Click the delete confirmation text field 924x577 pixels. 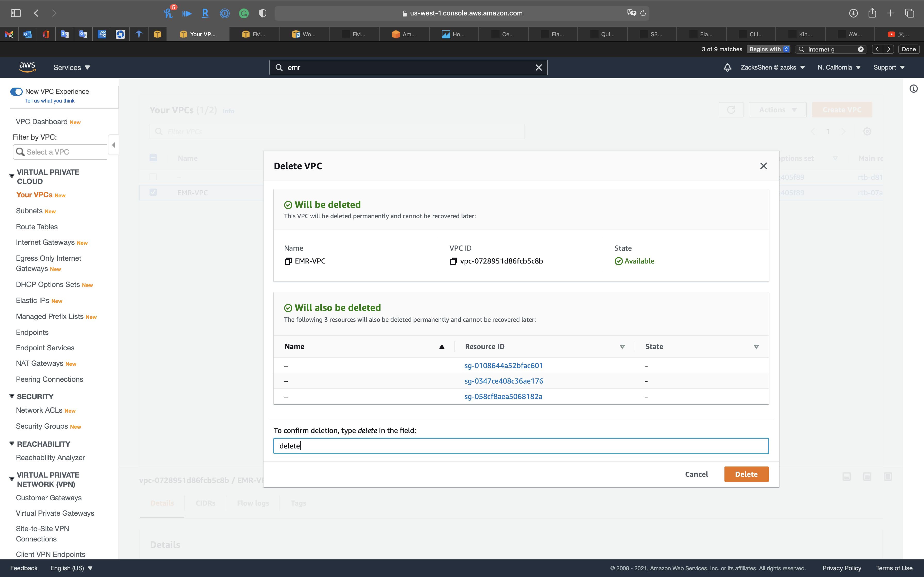tap(521, 446)
